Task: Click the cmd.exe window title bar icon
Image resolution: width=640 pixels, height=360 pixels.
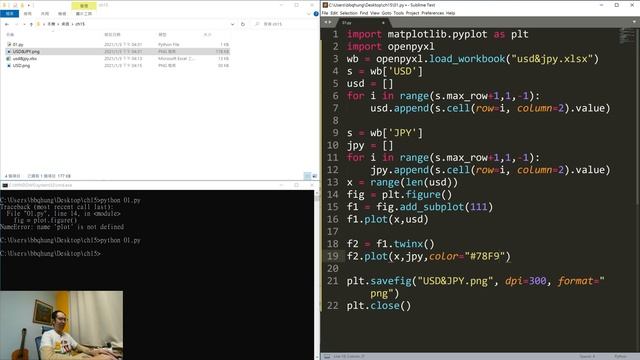Action: 5,185
